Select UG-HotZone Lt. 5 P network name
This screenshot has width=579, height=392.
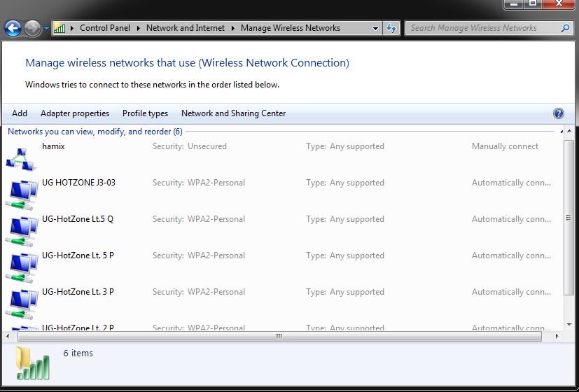pos(78,255)
